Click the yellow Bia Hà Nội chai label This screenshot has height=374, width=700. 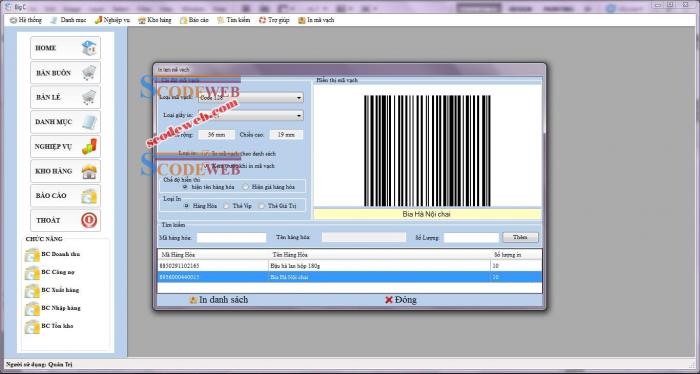click(427, 214)
